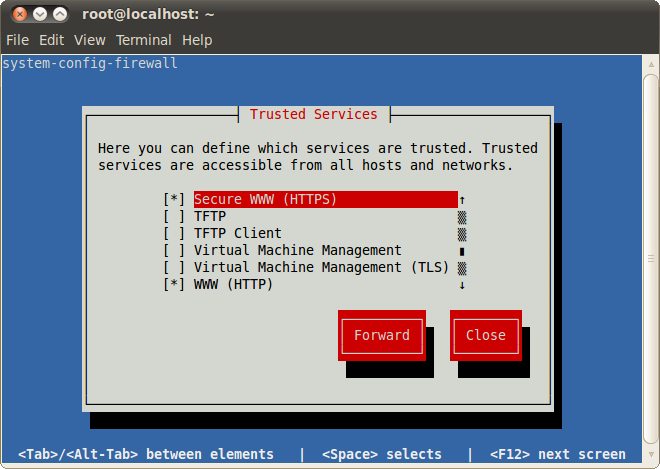The width and height of the screenshot is (660, 469).
Task: Check the Virtual Machine Management box
Action: pyautogui.click(x=174, y=250)
